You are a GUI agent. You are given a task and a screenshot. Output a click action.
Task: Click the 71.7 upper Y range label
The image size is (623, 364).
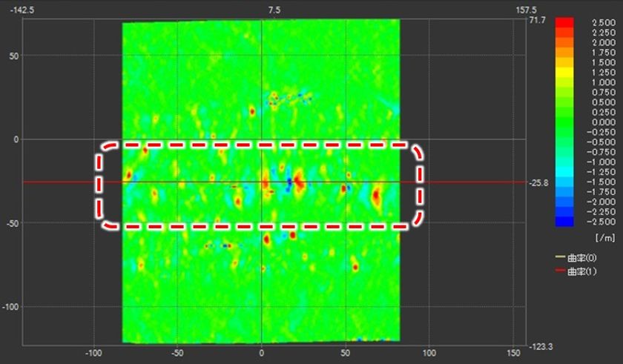coord(537,20)
